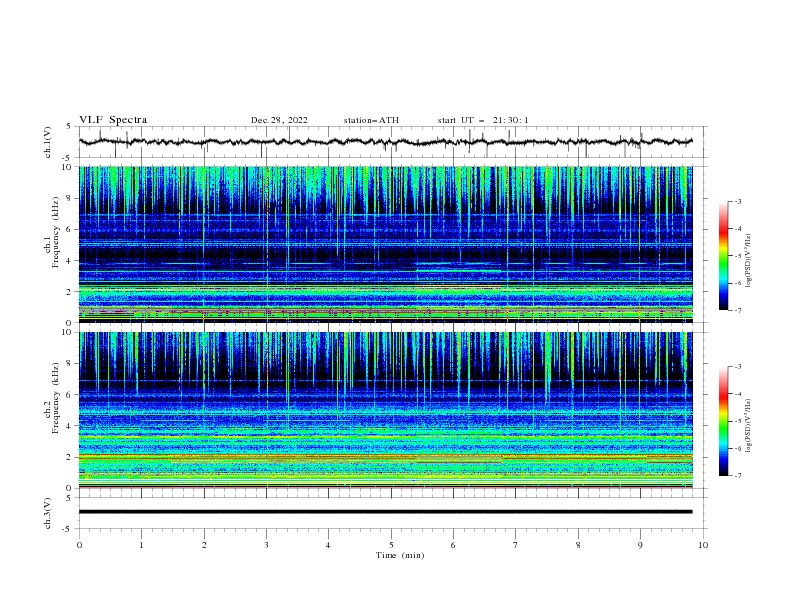Click the 0 label on the Time axis
The width and height of the screenshot is (792, 612).
point(79,545)
